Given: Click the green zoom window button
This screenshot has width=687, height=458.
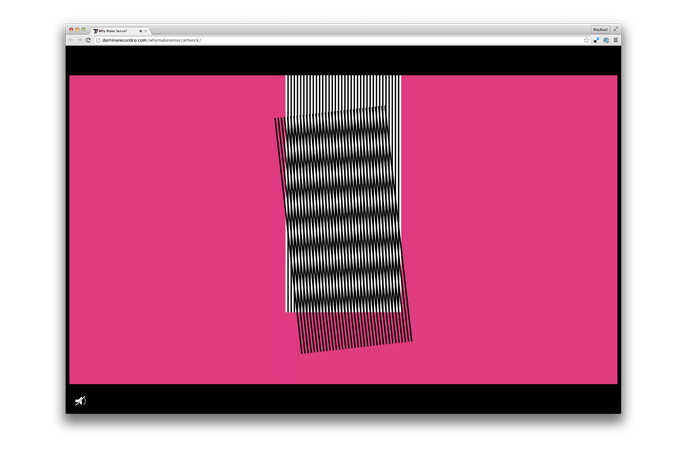Looking at the screenshot, I should click(x=85, y=30).
